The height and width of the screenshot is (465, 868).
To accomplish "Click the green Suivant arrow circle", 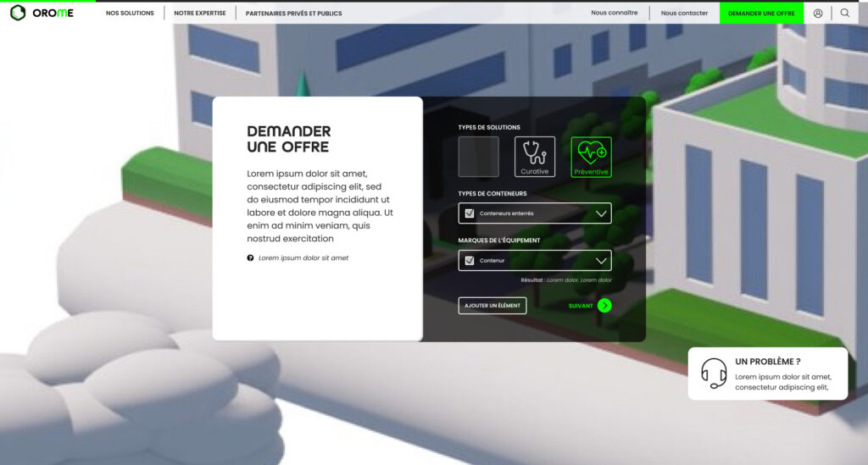I will [604, 306].
